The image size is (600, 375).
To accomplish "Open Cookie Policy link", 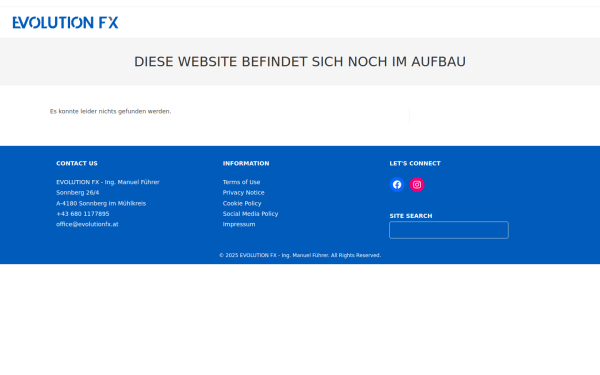I will 242,203.
